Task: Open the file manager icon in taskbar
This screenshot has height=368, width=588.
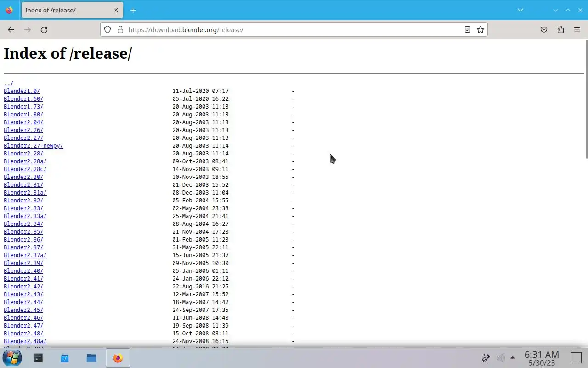Action: pos(91,358)
